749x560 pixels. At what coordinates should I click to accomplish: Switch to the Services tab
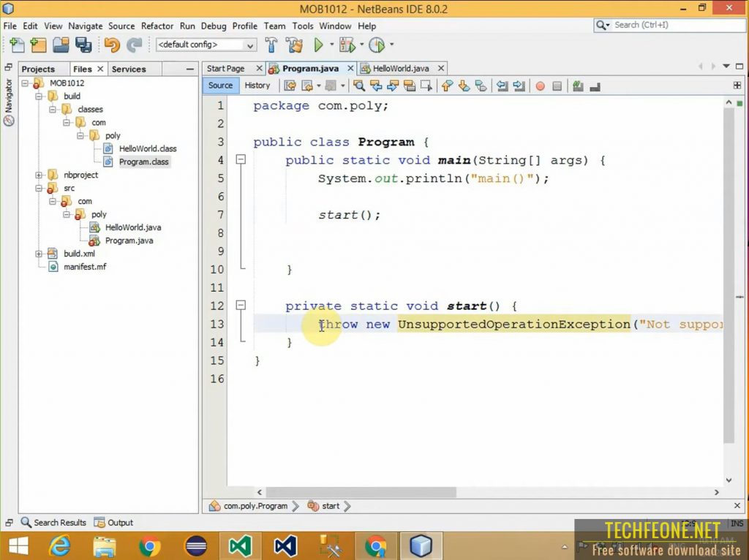pos(129,69)
